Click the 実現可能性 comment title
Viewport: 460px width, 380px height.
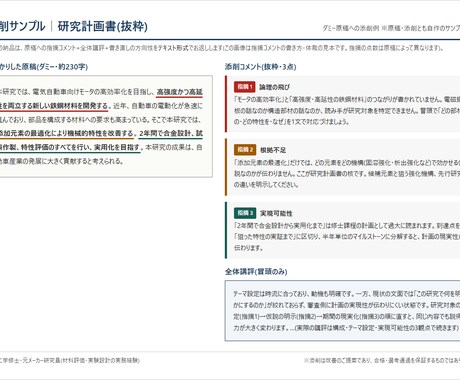coord(276,213)
